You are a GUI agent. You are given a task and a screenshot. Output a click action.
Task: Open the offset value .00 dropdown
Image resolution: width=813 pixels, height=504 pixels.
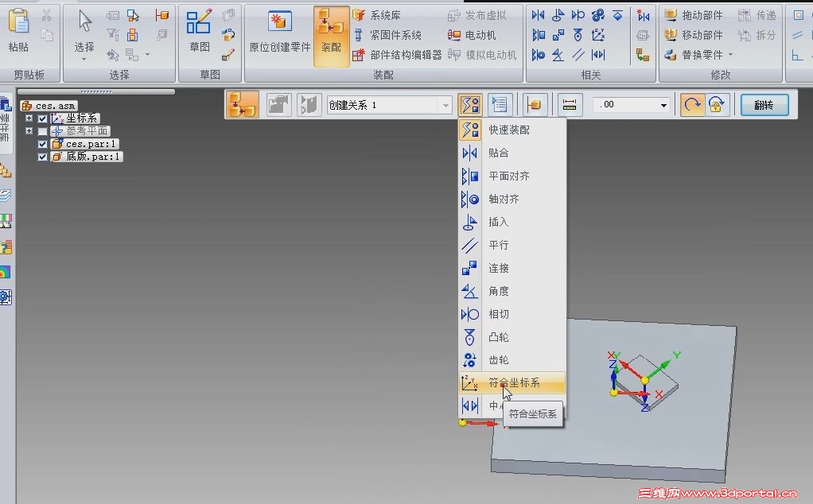pyautogui.click(x=663, y=106)
